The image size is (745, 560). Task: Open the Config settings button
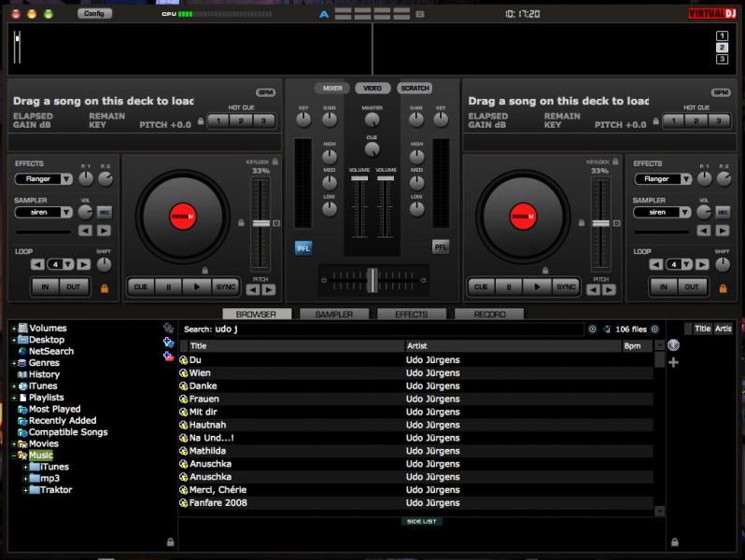[x=94, y=13]
